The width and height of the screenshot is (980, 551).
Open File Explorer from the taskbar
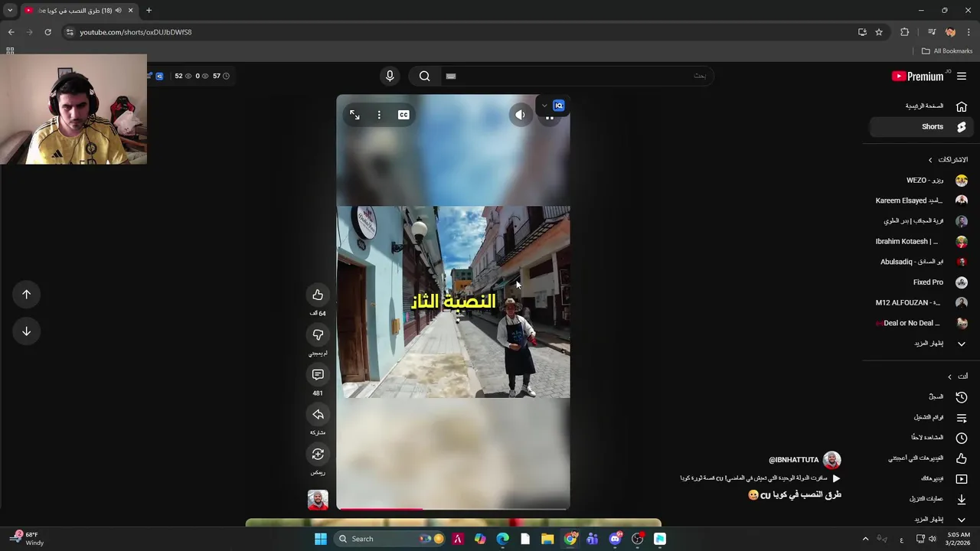pos(547,539)
